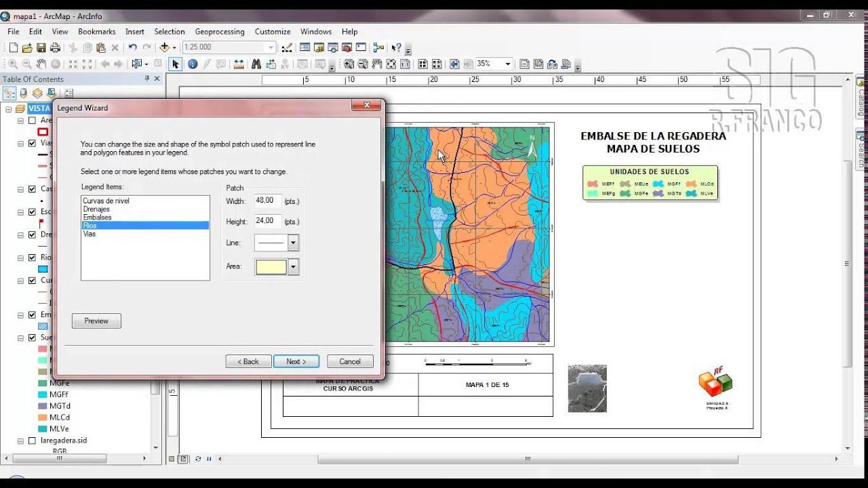868x488 pixels.
Task: Open the Insert menu
Action: [134, 31]
